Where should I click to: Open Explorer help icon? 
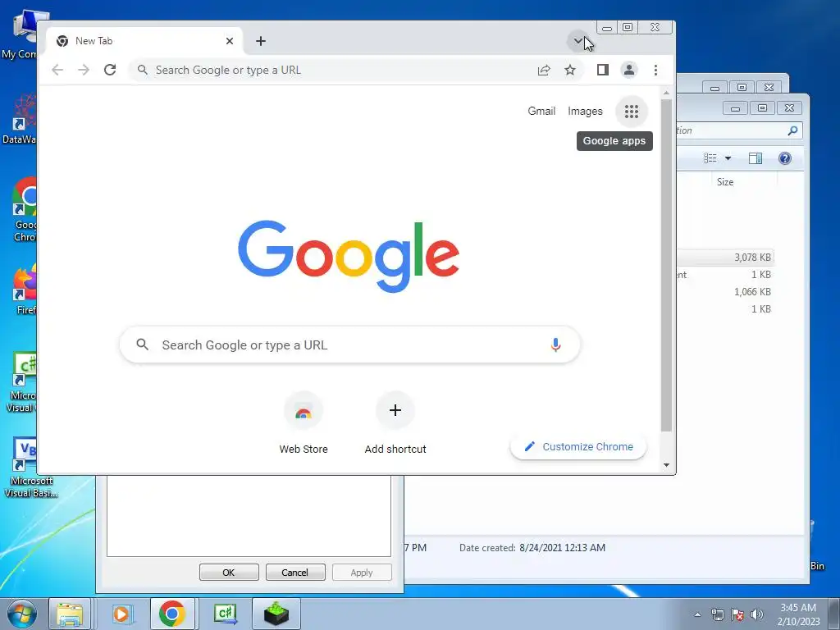pos(785,158)
